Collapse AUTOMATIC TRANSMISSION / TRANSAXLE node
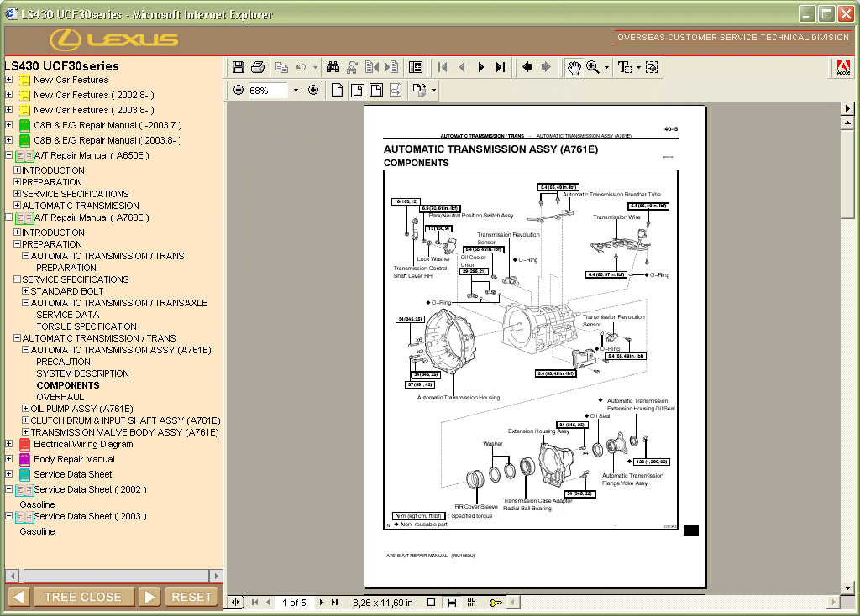This screenshot has width=860, height=616. pos(25,302)
